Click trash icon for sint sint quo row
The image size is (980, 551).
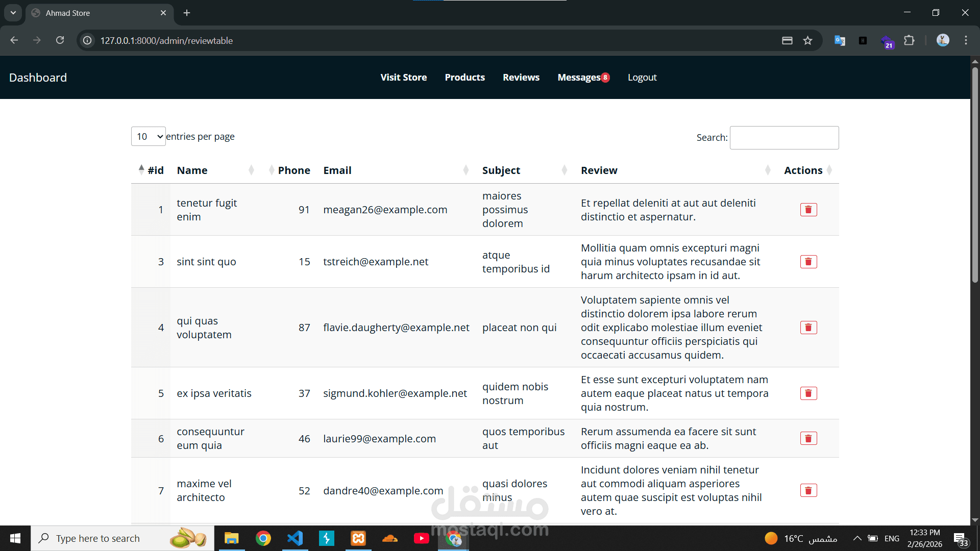coord(808,262)
